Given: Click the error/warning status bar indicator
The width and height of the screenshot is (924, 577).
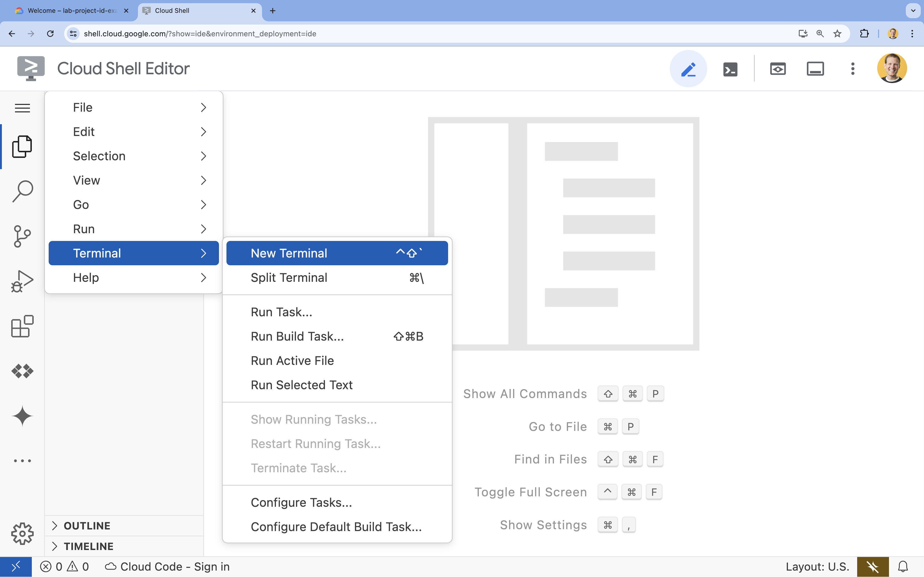Looking at the screenshot, I should click(x=63, y=566).
